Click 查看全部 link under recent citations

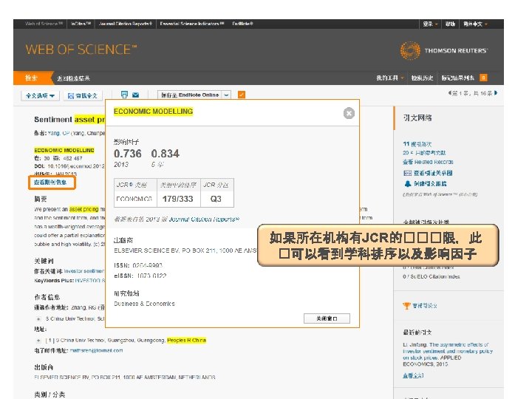[413, 375]
